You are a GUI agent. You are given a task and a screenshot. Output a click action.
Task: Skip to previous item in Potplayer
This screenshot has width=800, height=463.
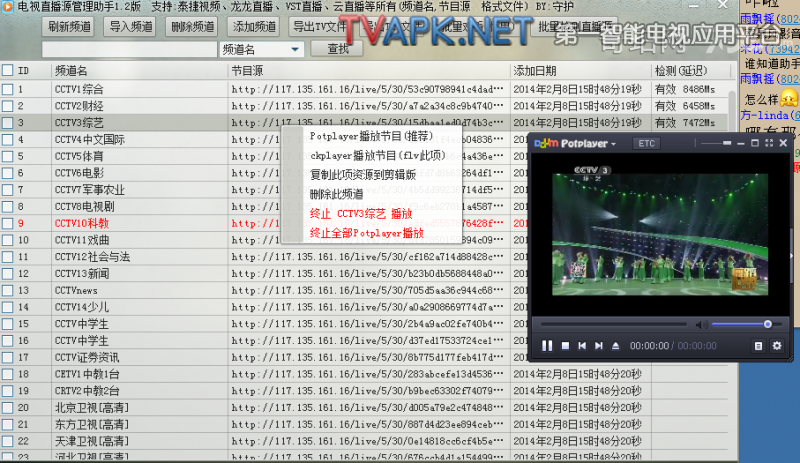(582, 346)
